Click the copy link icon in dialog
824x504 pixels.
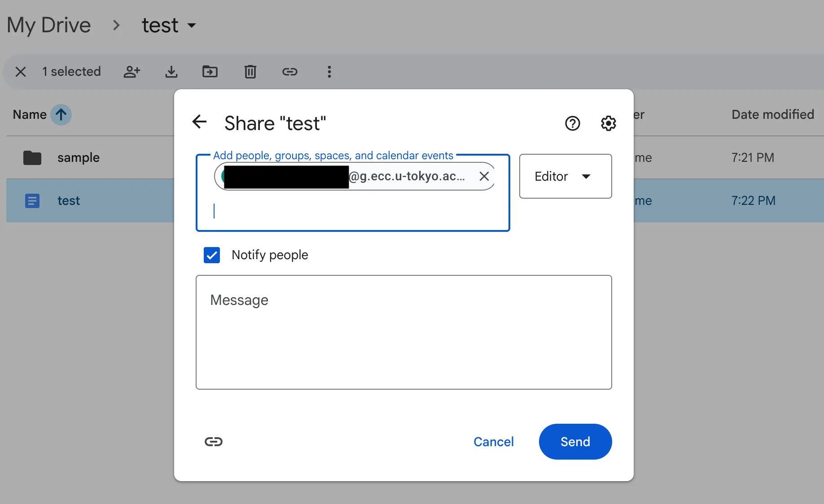(x=214, y=442)
